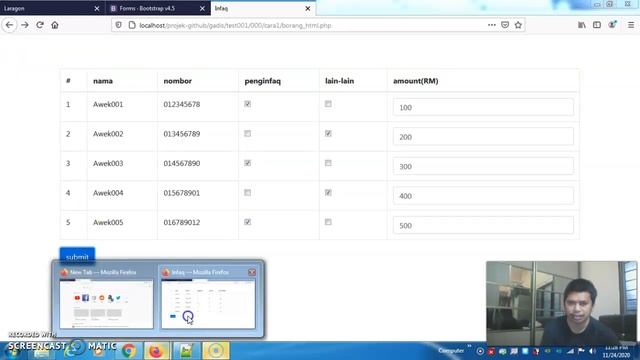Open page actions three-dot menu
This screenshot has width=640, height=360.
491,25
